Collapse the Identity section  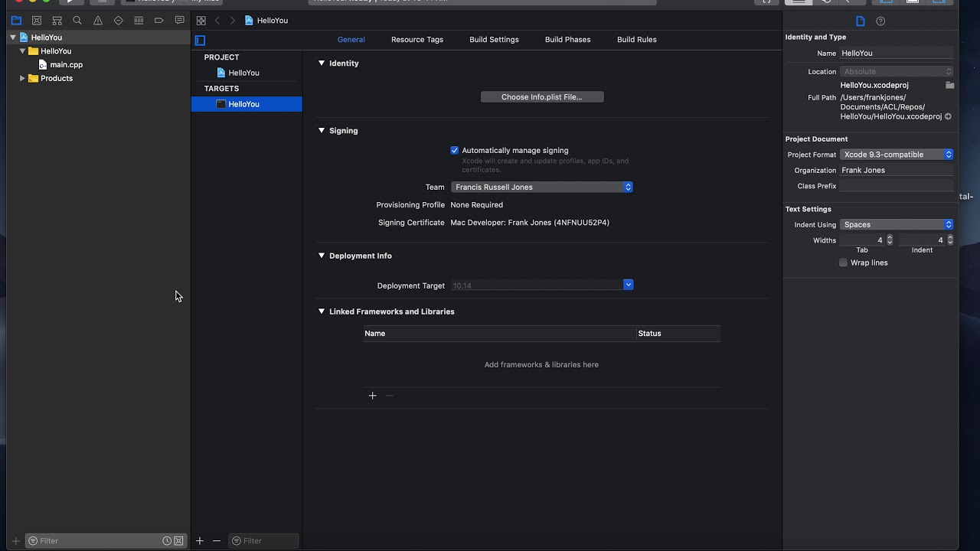coord(322,64)
